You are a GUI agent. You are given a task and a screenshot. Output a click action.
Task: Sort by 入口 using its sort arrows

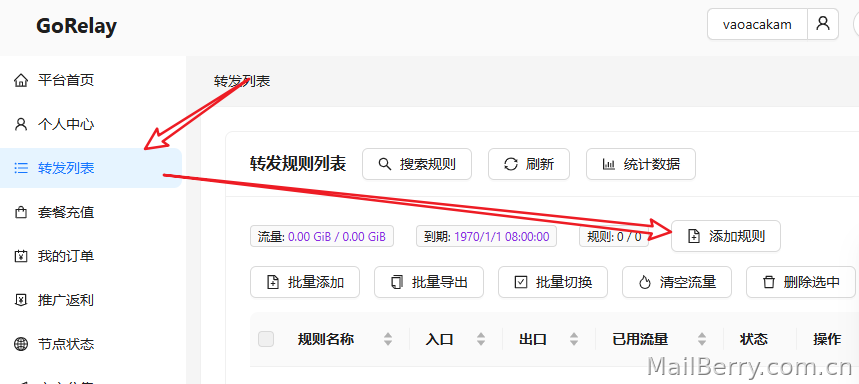point(480,339)
